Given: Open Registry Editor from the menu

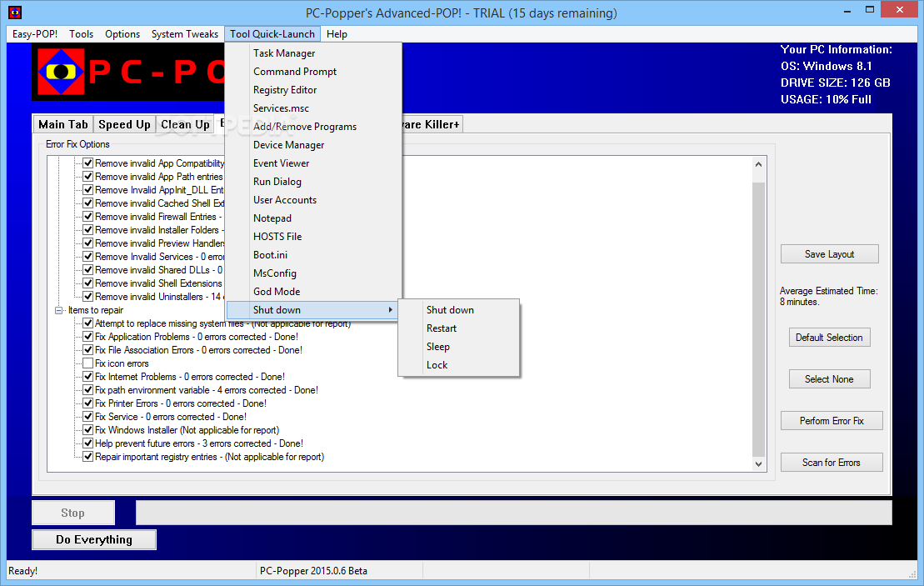Looking at the screenshot, I should tap(313, 90).
